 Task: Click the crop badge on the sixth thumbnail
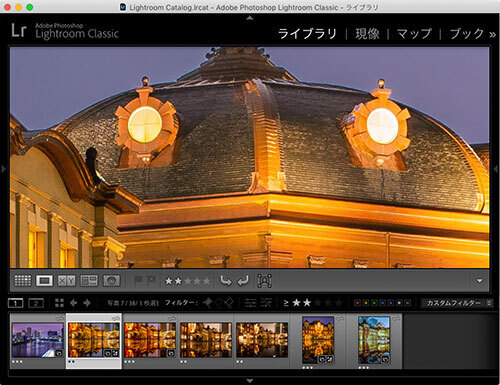tap(330, 359)
